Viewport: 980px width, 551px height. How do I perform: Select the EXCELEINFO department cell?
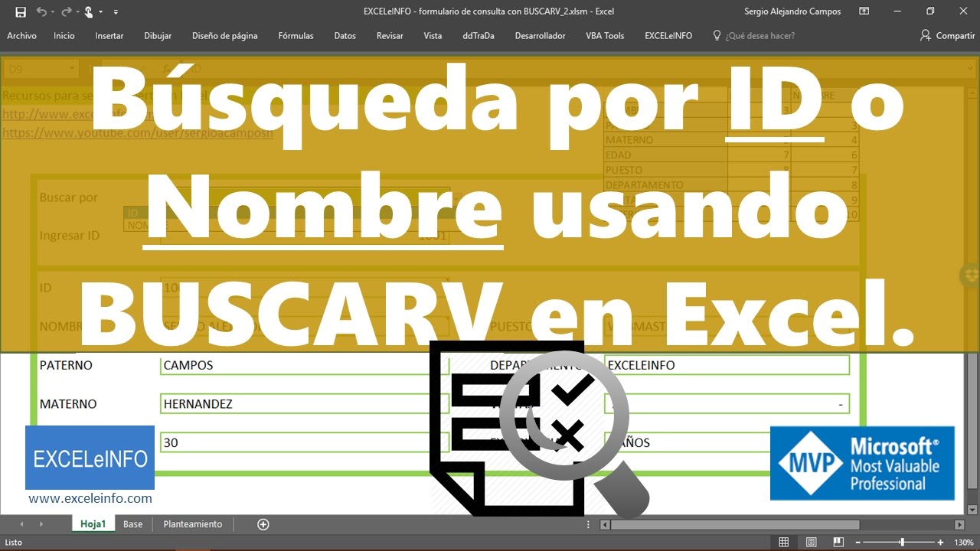click(727, 365)
